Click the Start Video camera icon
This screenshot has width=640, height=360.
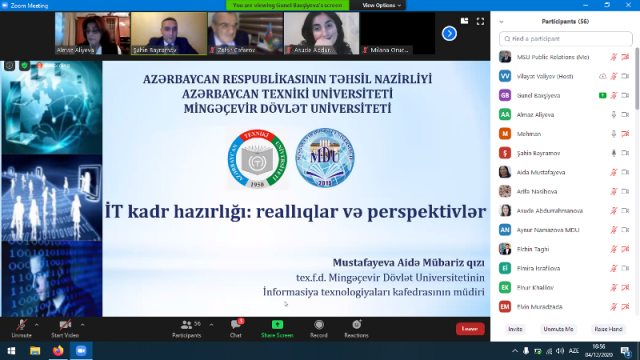(x=65, y=325)
